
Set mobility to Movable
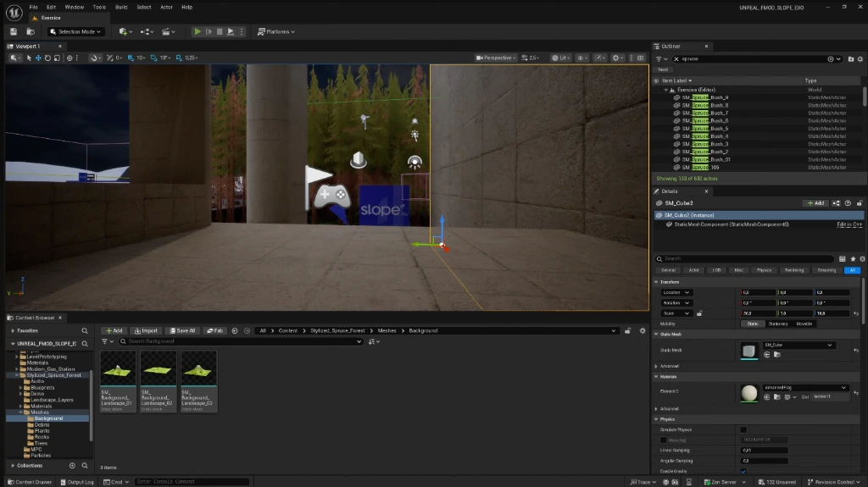(804, 324)
